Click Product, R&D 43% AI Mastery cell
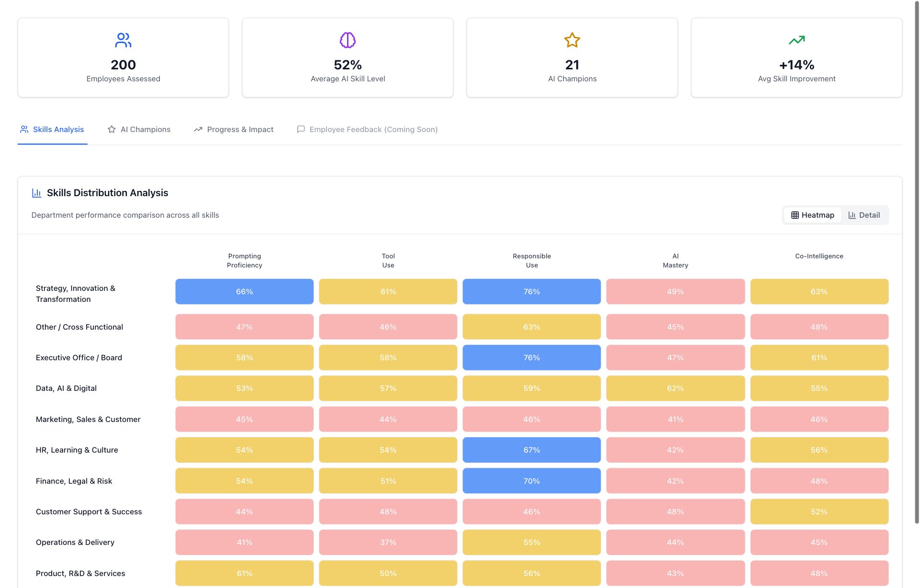 click(x=675, y=573)
